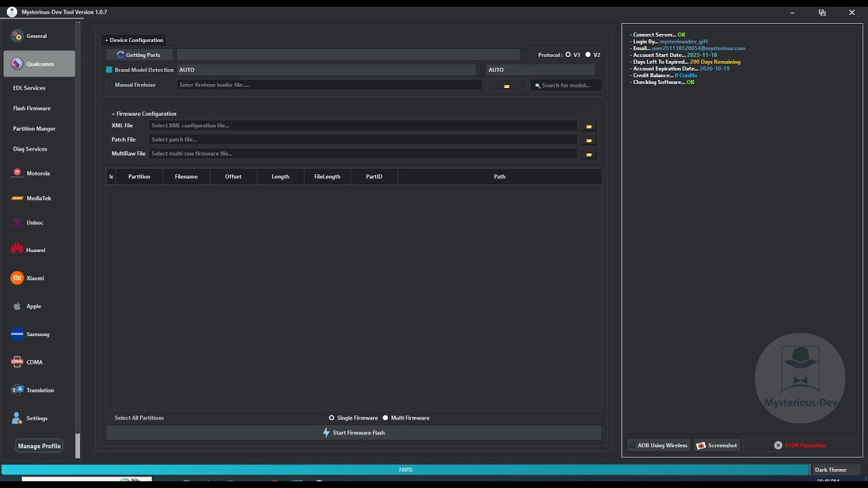Screen dimensions: 868x488
Task: Open Partition Manger submenu
Action: click(35, 129)
